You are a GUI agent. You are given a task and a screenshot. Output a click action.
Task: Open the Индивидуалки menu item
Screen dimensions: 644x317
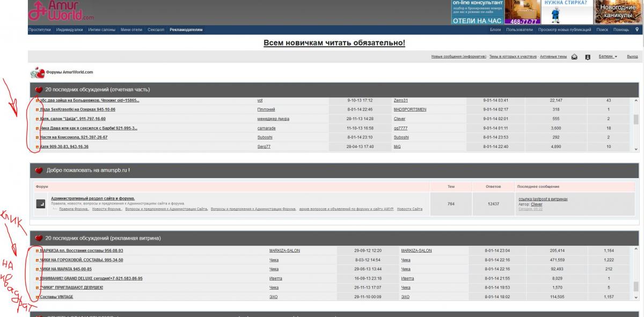[x=69, y=30]
